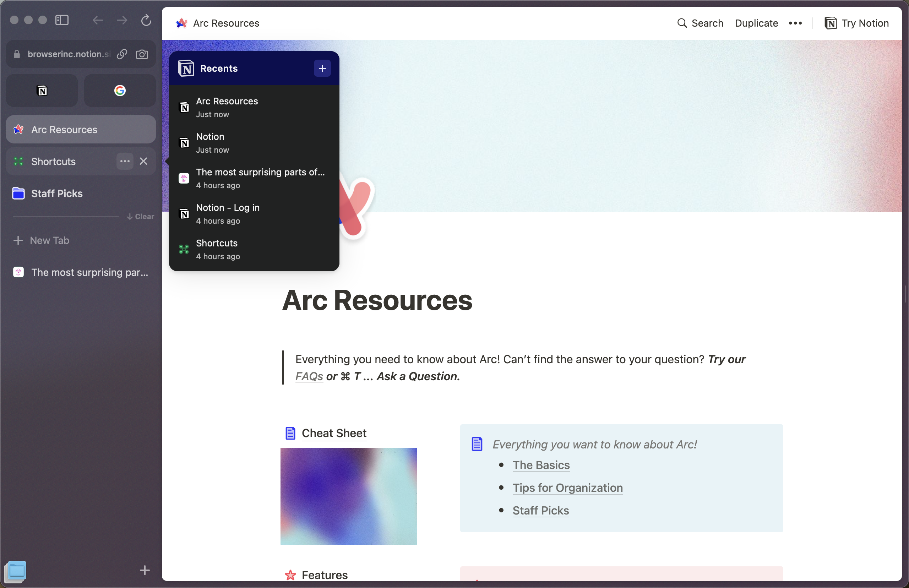Go forward with the right arrow
The image size is (909, 588).
coord(122,20)
